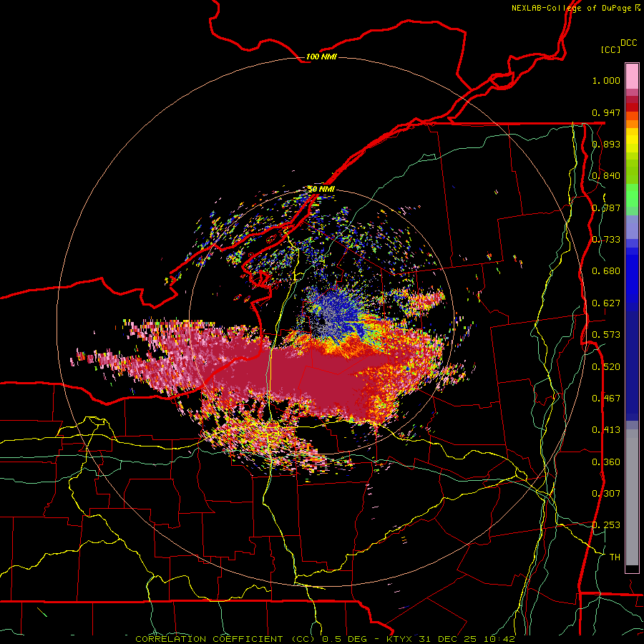The width and height of the screenshot is (644, 644).
Task: Click the 0.520 legend value
Action: click(x=606, y=367)
